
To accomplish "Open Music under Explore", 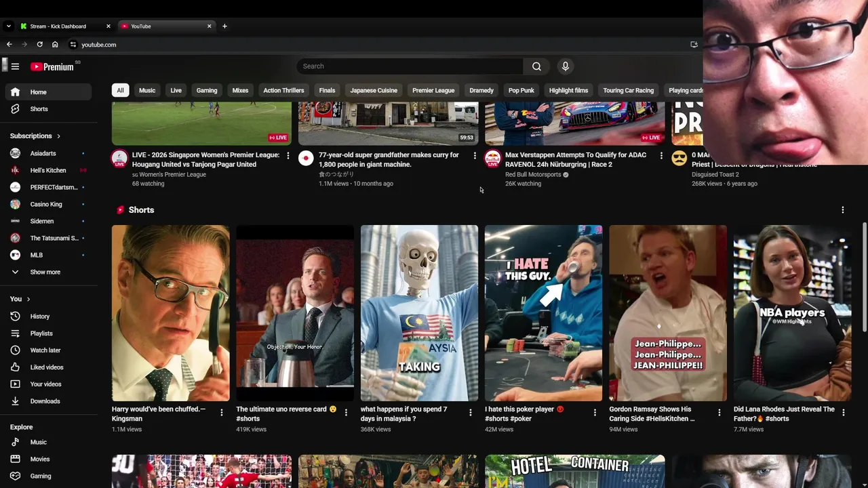I will (48, 442).
